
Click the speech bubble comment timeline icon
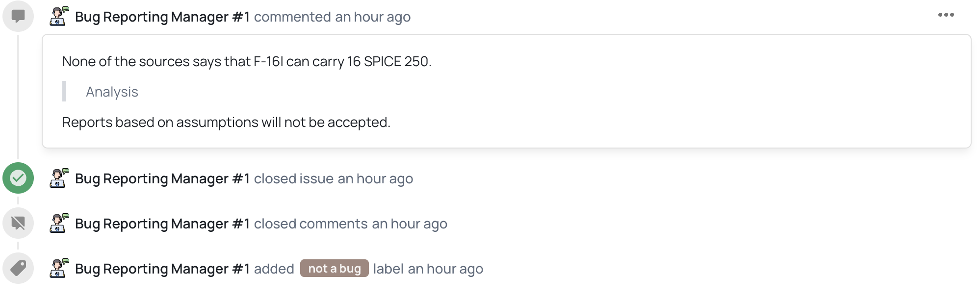tap(18, 16)
